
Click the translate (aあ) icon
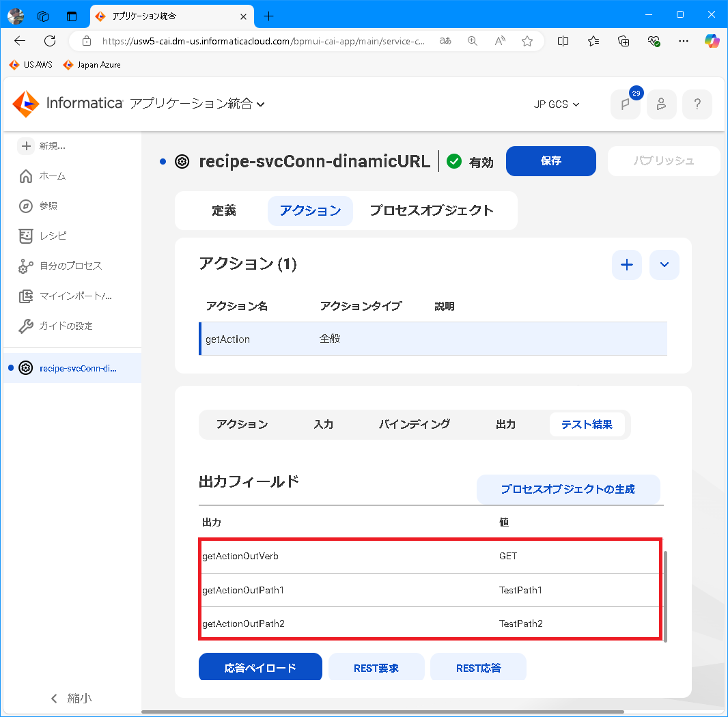tap(445, 41)
